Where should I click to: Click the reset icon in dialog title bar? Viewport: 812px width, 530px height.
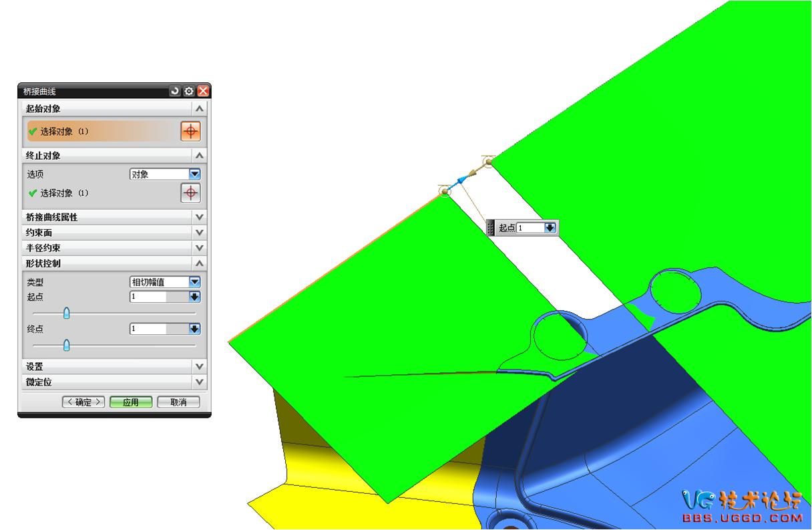175,91
